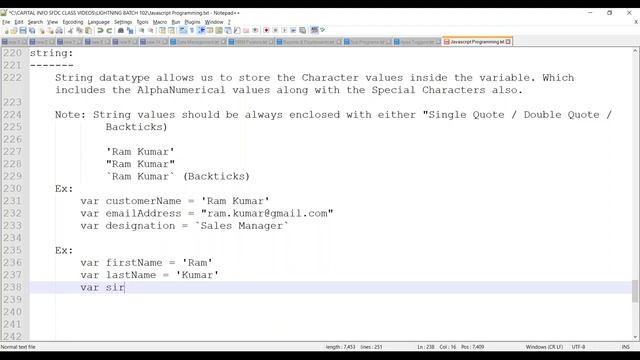
Task: Save the file using Save icon
Action: (x=23, y=31)
